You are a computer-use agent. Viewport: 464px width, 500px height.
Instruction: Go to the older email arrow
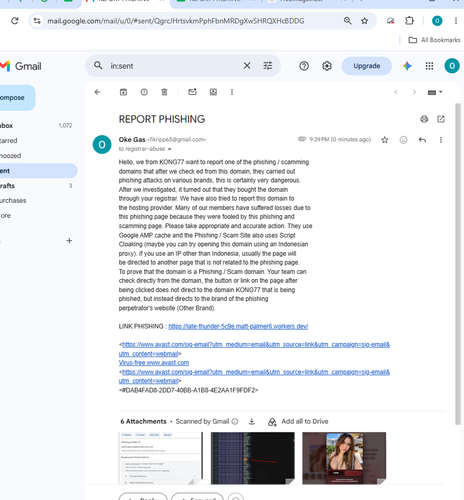point(414,92)
